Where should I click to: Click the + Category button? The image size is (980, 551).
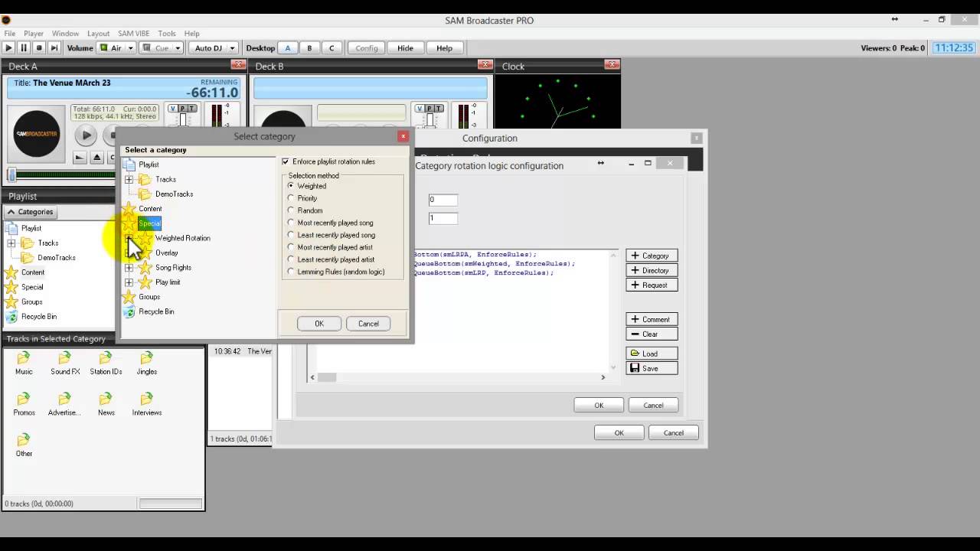click(652, 256)
